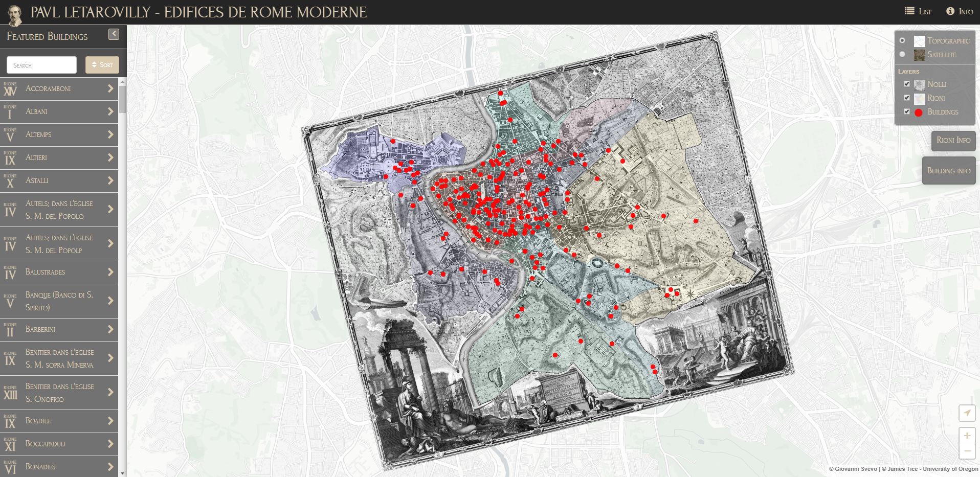The height and width of the screenshot is (477, 980).
Task: Select the Satellite basemap radio button
Action: click(902, 54)
